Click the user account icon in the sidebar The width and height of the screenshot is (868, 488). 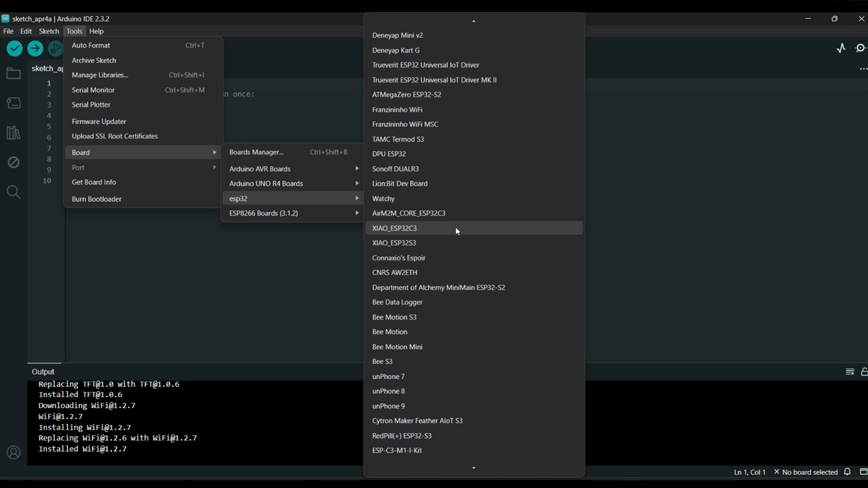(13, 452)
